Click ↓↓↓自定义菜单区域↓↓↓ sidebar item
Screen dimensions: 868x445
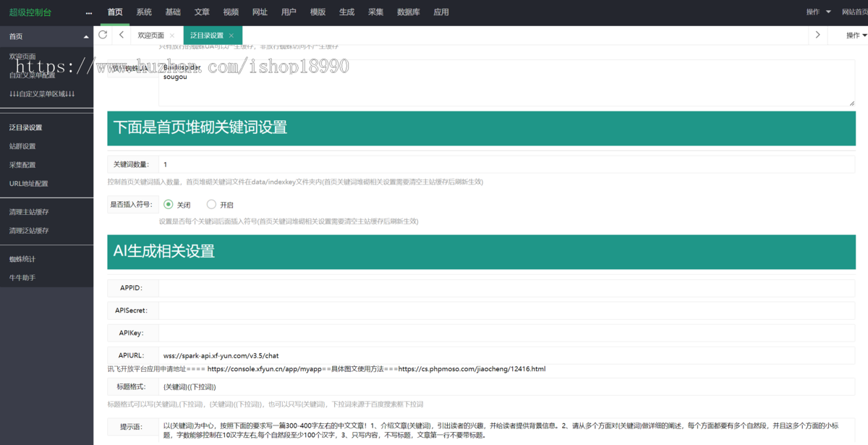42,94
